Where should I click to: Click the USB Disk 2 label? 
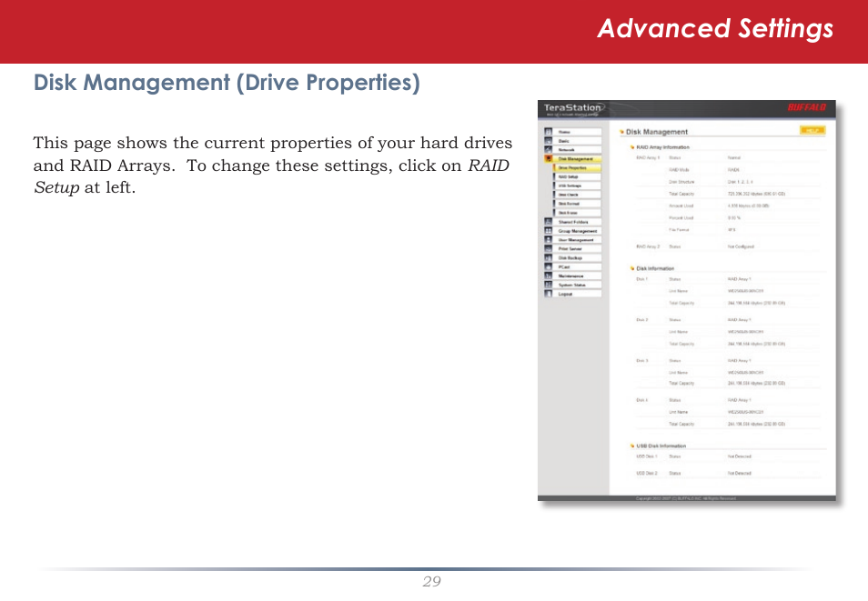point(647,473)
